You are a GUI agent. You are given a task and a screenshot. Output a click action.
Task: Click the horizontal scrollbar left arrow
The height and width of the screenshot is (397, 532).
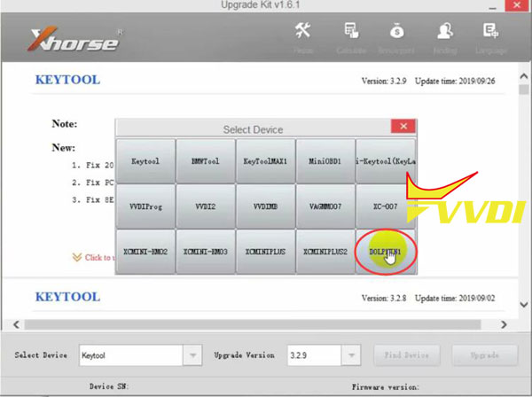[16, 325]
